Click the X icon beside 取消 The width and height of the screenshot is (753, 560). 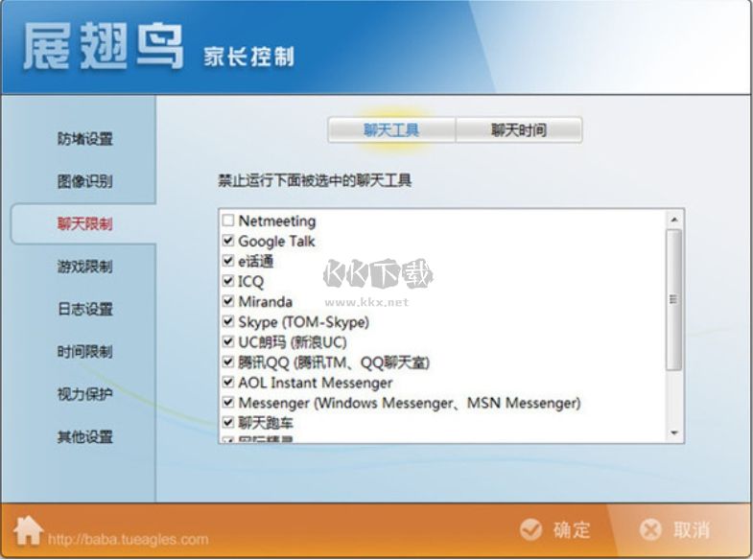coord(651,529)
